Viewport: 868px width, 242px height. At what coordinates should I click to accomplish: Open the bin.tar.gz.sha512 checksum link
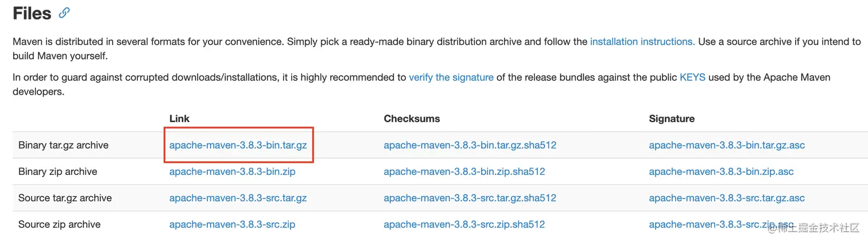(x=470, y=145)
